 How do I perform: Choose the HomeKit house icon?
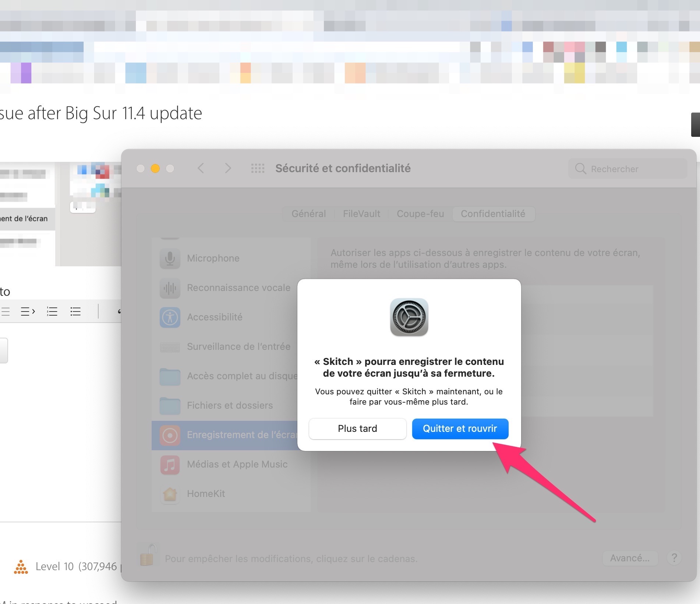click(x=170, y=494)
